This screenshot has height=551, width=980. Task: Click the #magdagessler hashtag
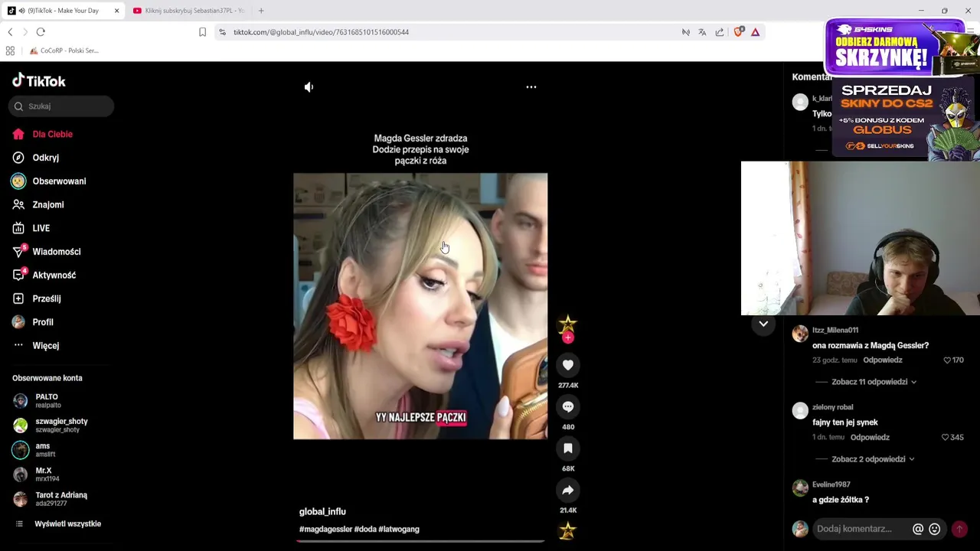[x=325, y=529]
